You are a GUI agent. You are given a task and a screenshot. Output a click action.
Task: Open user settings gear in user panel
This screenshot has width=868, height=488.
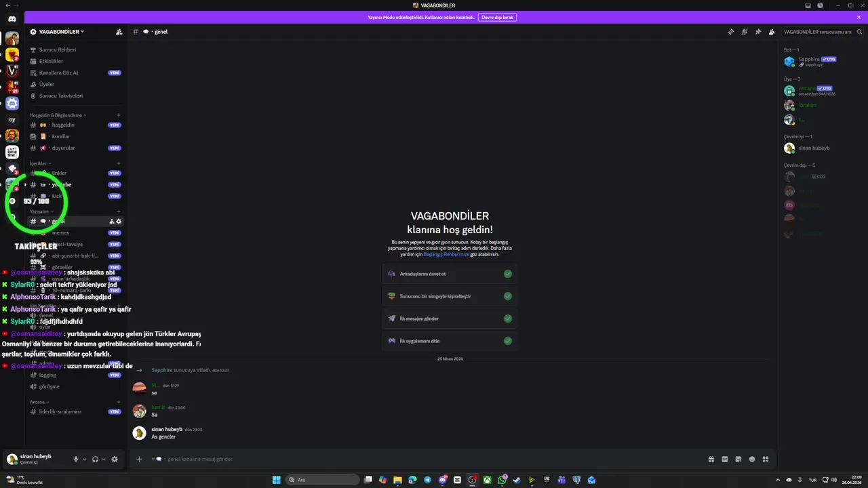[115, 460]
